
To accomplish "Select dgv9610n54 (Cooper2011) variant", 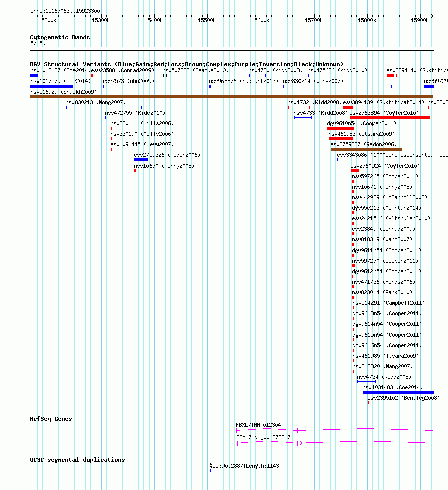I will point(361,124).
